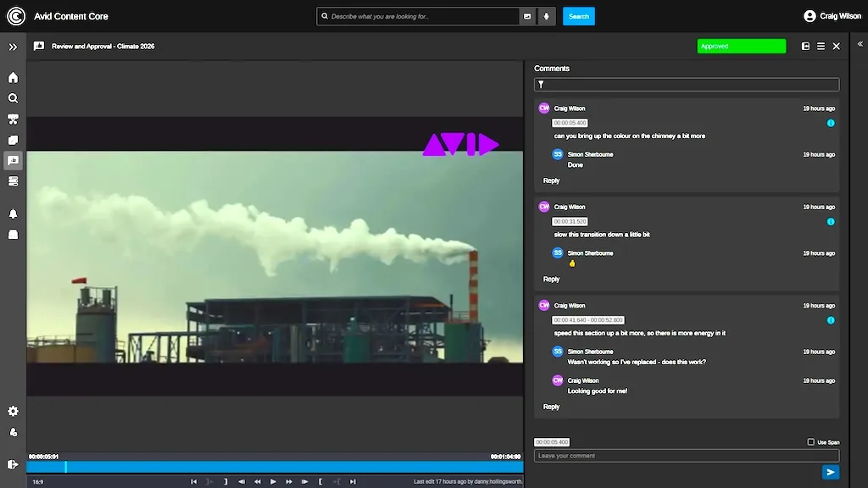Viewport: 868px width, 488px height.
Task: Click the blue Search button
Action: point(578,16)
